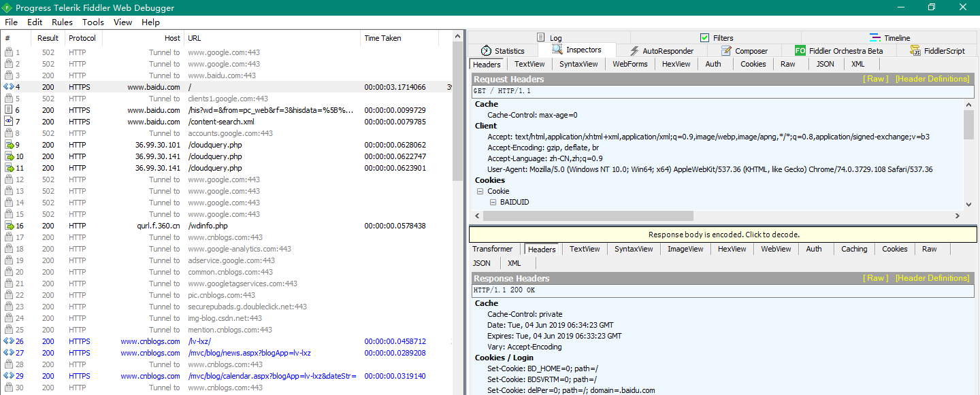Click the AutoResponder lightning icon
This screenshot has height=395, width=980.
tap(634, 51)
